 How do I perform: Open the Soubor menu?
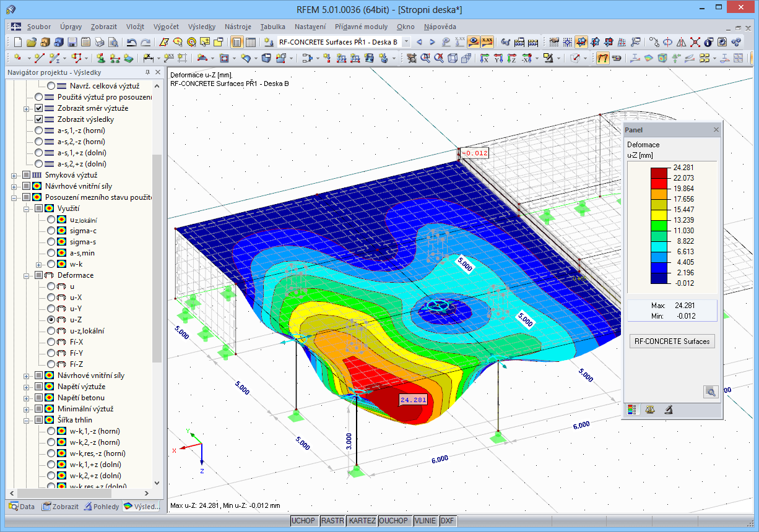[39, 27]
